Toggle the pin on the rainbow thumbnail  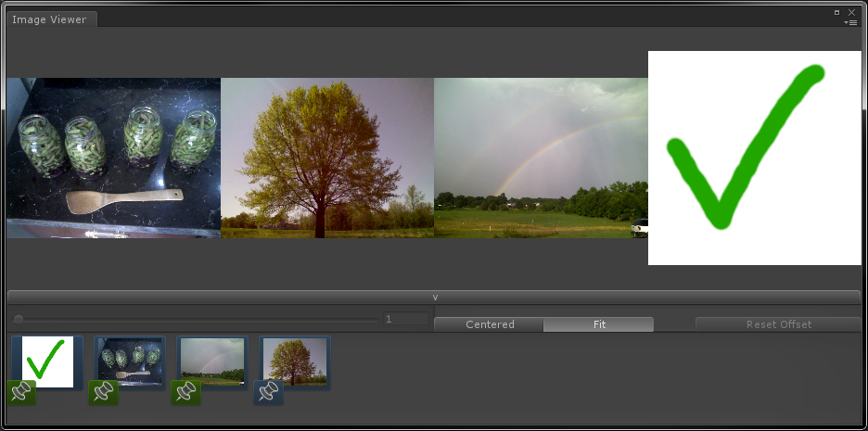click(x=186, y=392)
